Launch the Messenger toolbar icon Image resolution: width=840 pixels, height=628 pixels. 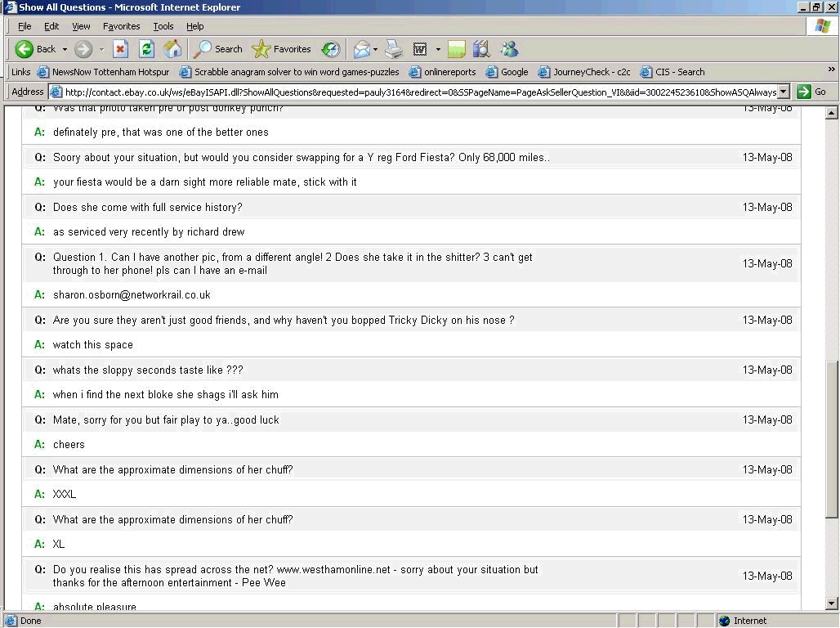[x=509, y=49]
